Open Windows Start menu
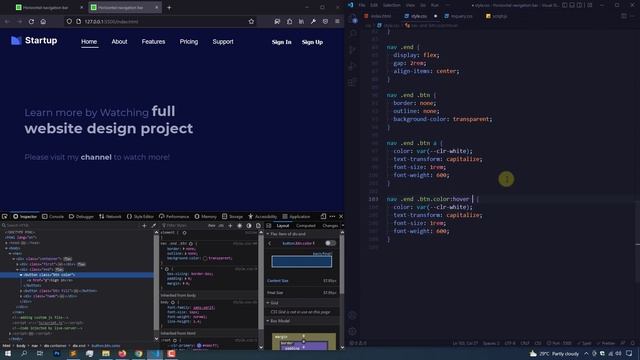 pyautogui.click(x=8, y=353)
